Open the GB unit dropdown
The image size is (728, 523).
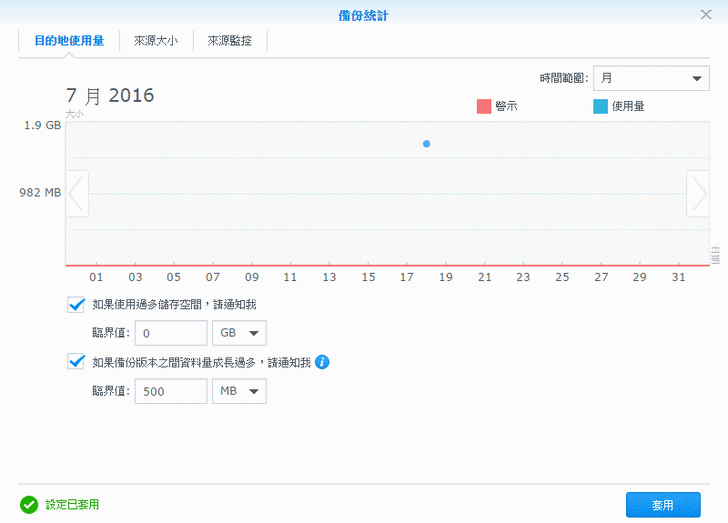click(240, 333)
